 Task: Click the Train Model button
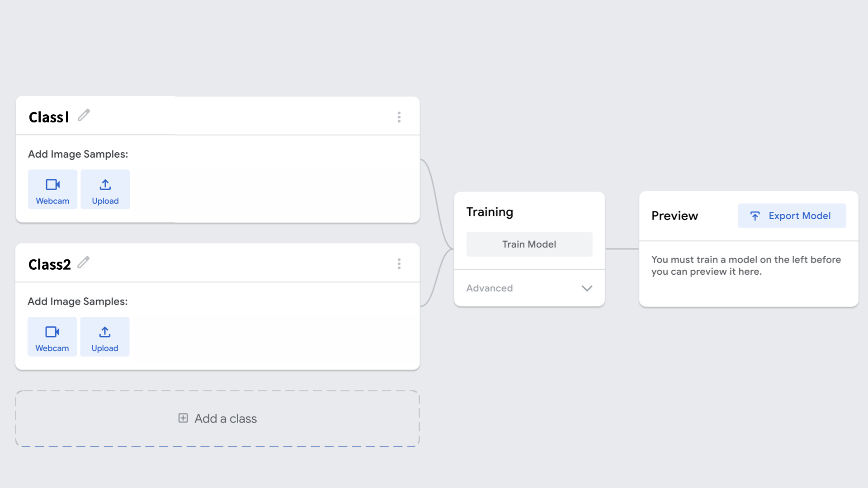(x=529, y=244)
